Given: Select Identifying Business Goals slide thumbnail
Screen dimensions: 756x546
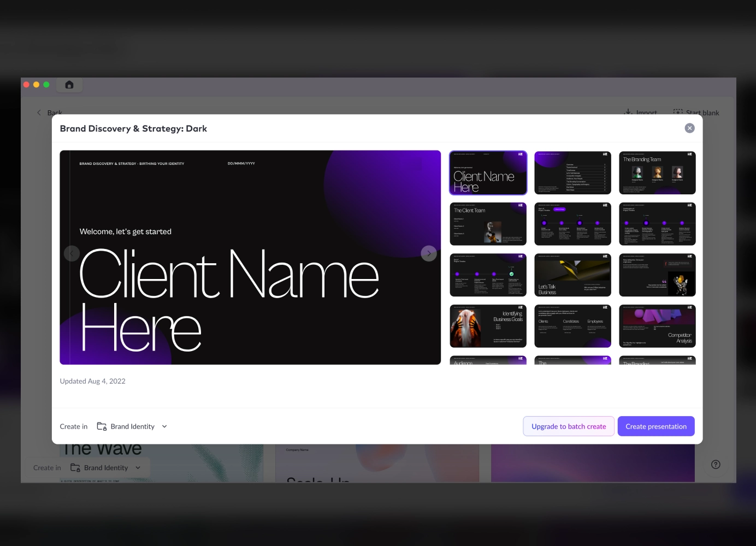Looking at the screenshot, I should (488, 326).
